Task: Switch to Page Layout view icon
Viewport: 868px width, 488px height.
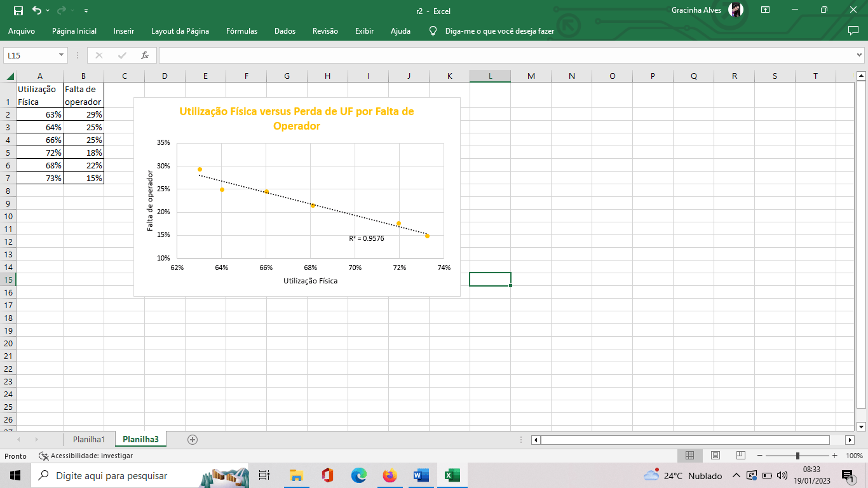Action: 715,456
